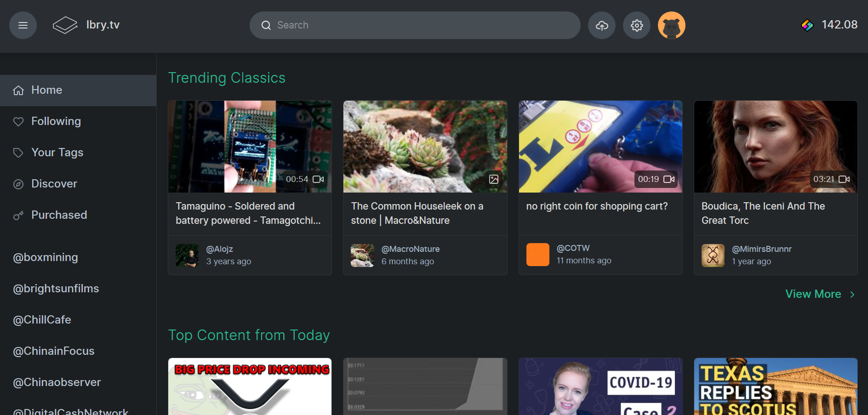
Task: Click the video icon on Boudica thumbnail
Action: (844, 179)
